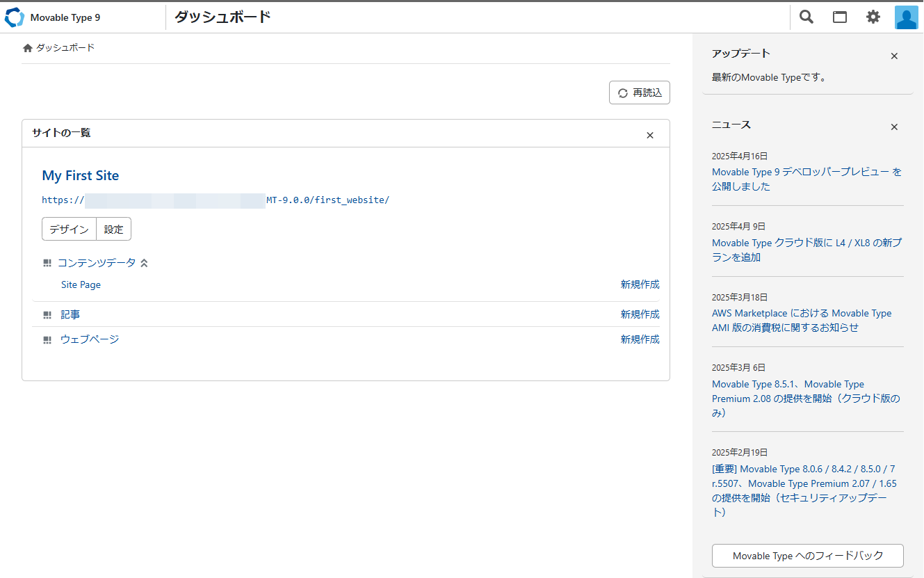924x578 pixels.
Task: Click Movable Type へのフィードバック button
Action: pyautogui.click(x=808, y=556)
